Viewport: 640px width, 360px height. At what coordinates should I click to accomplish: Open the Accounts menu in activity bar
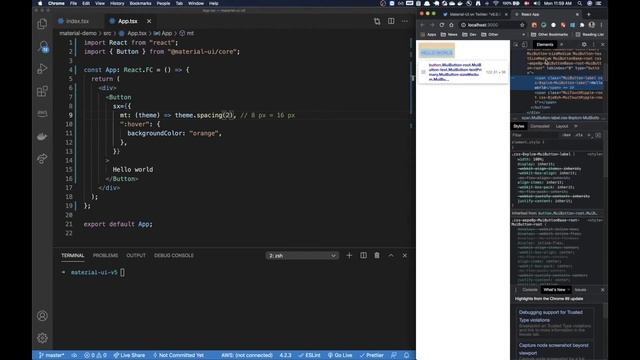[42, 316]
